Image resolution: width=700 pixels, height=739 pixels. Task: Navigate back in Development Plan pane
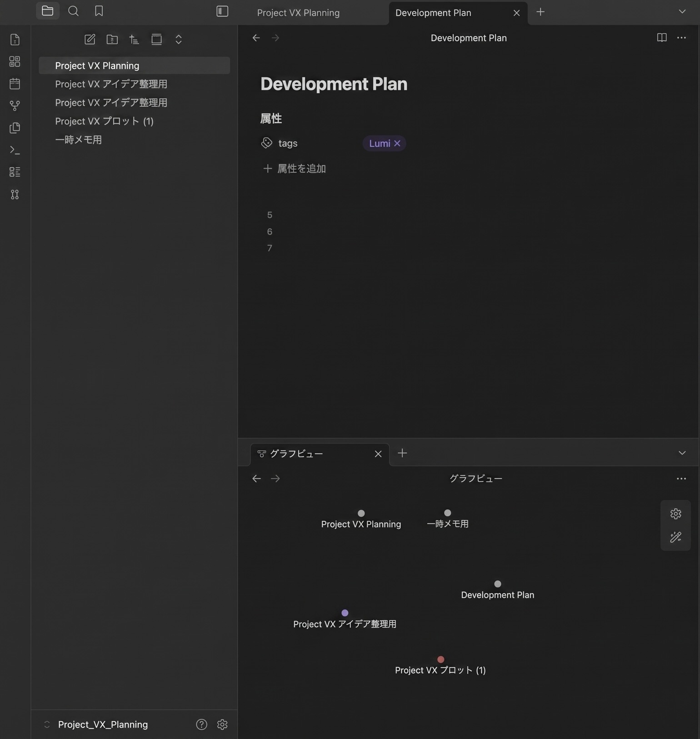[256, 38]
